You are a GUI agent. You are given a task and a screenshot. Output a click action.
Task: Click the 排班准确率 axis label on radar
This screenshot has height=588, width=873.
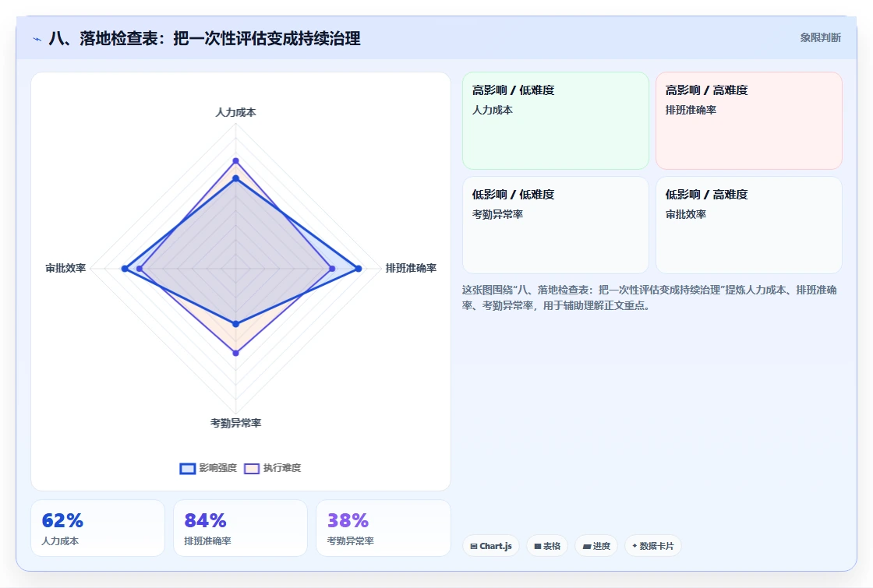pos(411,268)
